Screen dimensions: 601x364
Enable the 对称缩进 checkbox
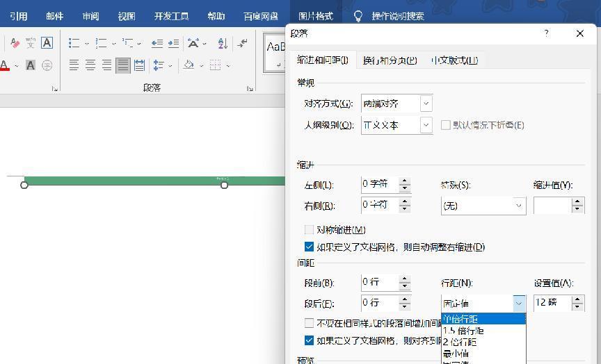[x=309, y=230]
